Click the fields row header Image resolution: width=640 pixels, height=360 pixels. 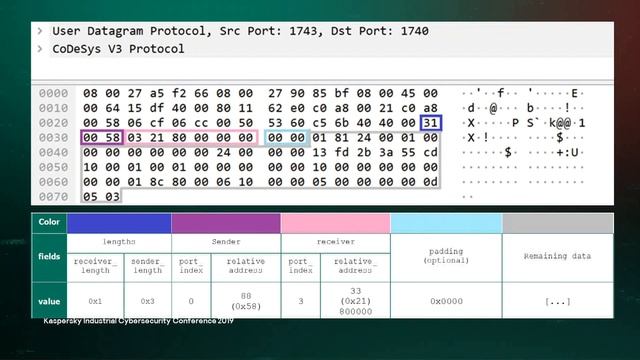[x=49, y=257]
